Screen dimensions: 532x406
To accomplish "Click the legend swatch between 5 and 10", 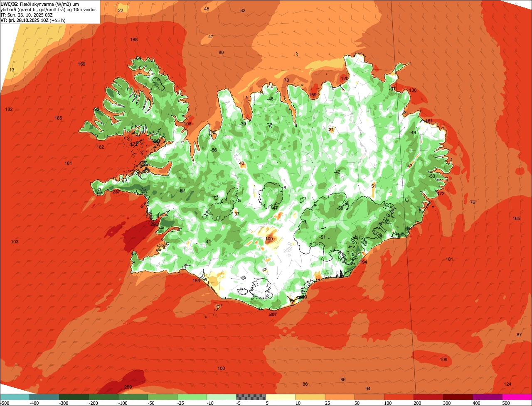I will (280, 397).
